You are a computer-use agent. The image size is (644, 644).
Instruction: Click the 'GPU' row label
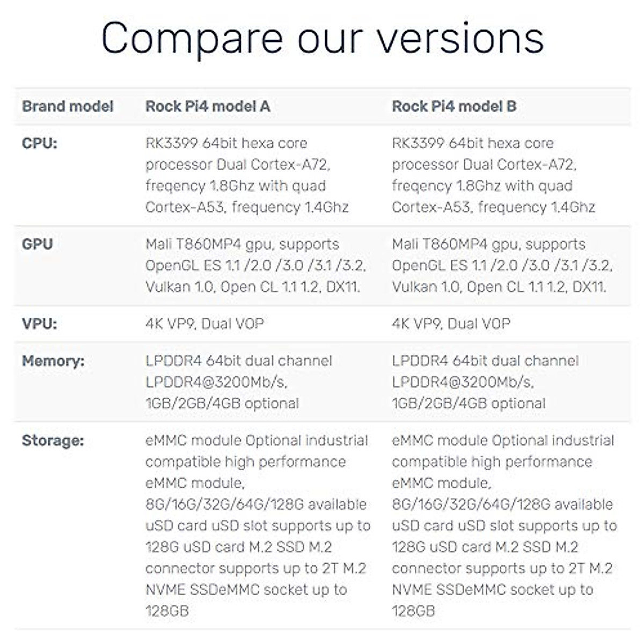point(37,244)
